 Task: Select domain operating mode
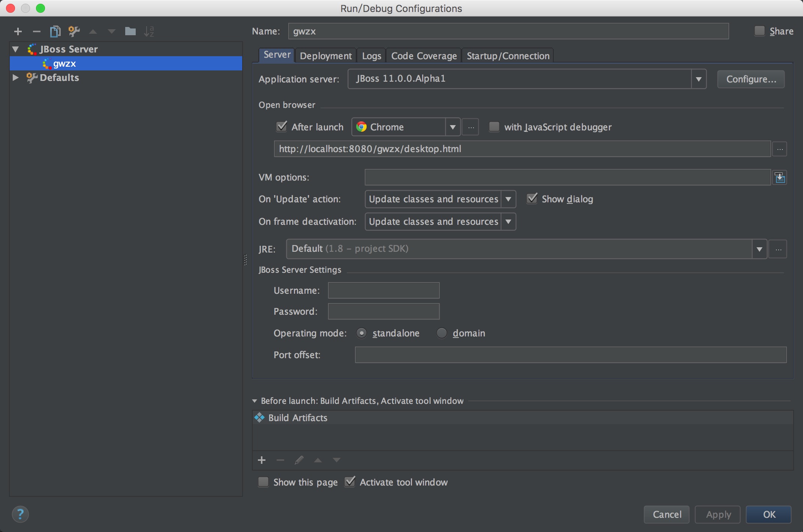(x=442, y=333)
